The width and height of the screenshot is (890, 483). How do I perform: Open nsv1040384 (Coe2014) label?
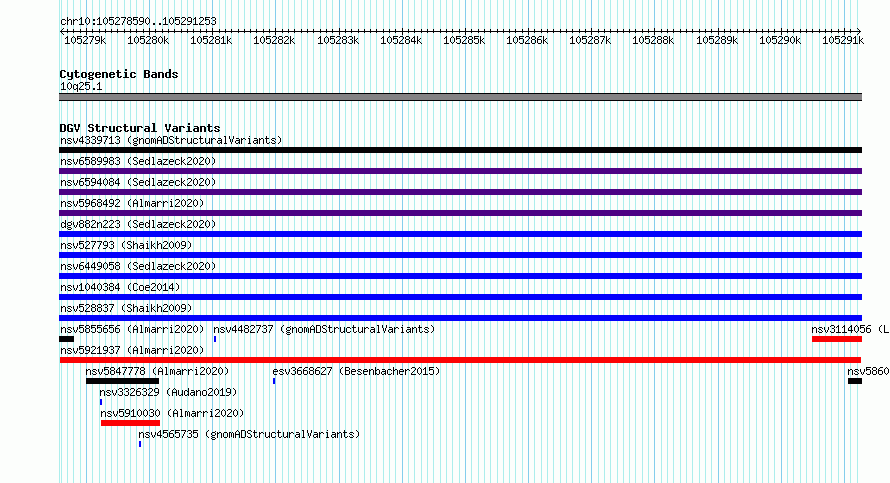tap(120, 287)
